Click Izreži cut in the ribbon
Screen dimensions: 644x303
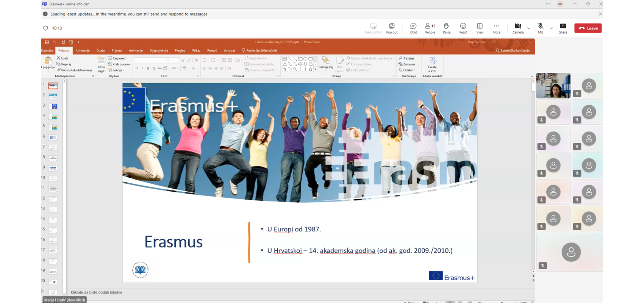click(x=63, y=58)
